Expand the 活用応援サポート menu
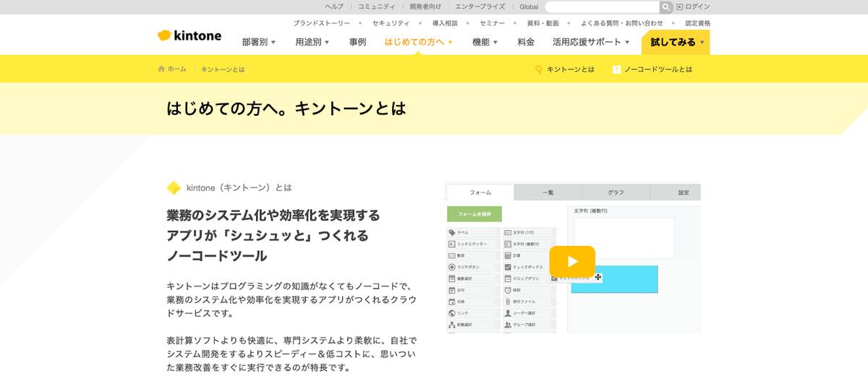The image size is (868, 379). click(x=591, y=42)
